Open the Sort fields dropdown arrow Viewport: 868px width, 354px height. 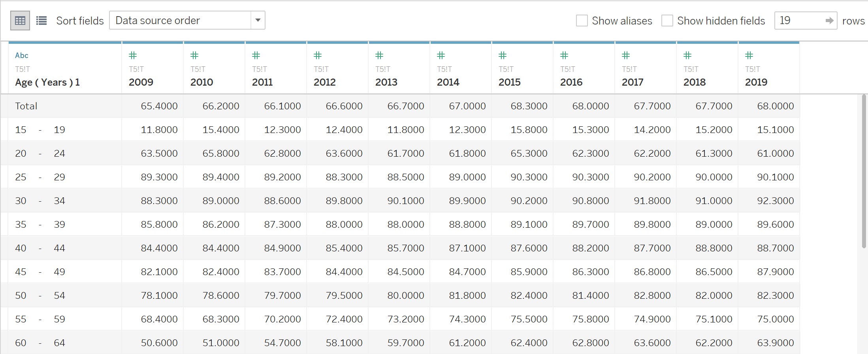click(x=258, y=20)
